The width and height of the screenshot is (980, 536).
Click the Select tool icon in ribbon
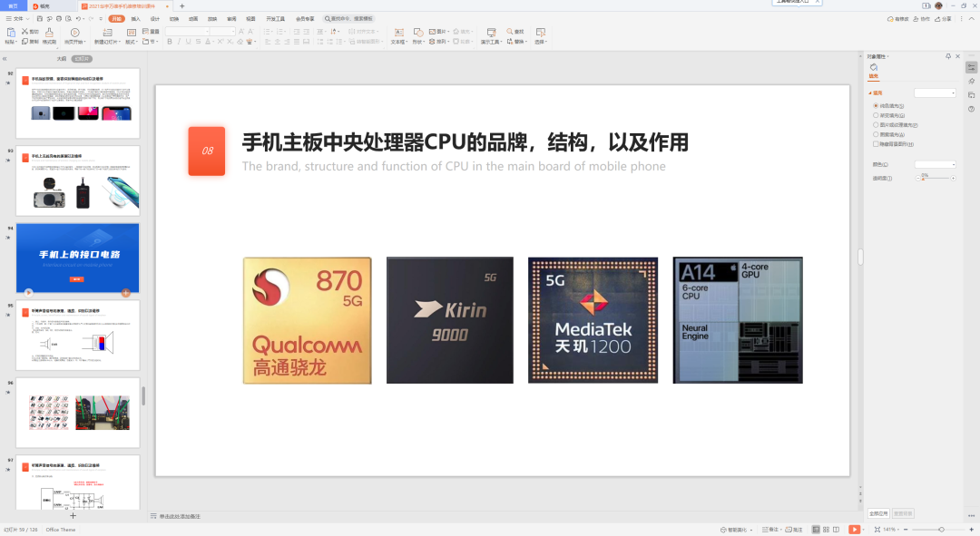point(541,33)
